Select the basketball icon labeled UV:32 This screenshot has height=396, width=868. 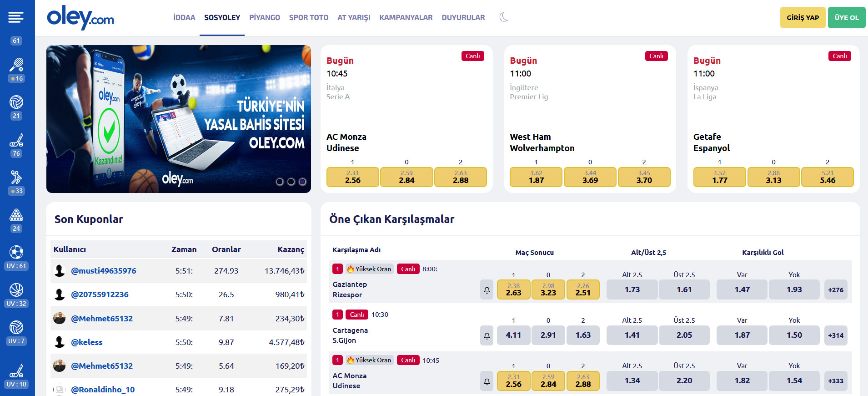pos(16,290)
